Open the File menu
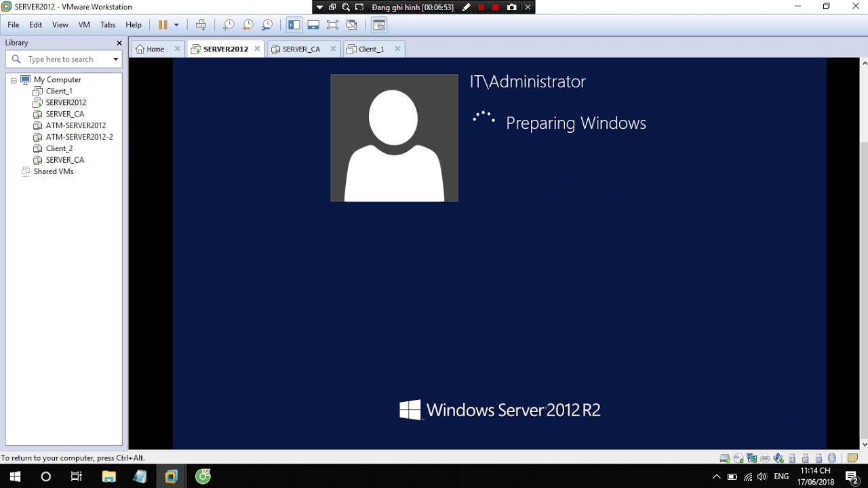Viewport: 868px width, 488px height. (x=14, y=24)
